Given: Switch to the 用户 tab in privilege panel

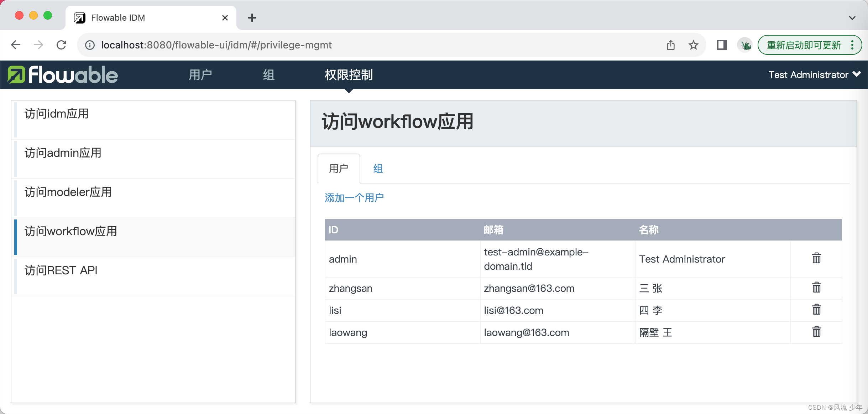Looking at the screenshot, I should tap(339, 169).
